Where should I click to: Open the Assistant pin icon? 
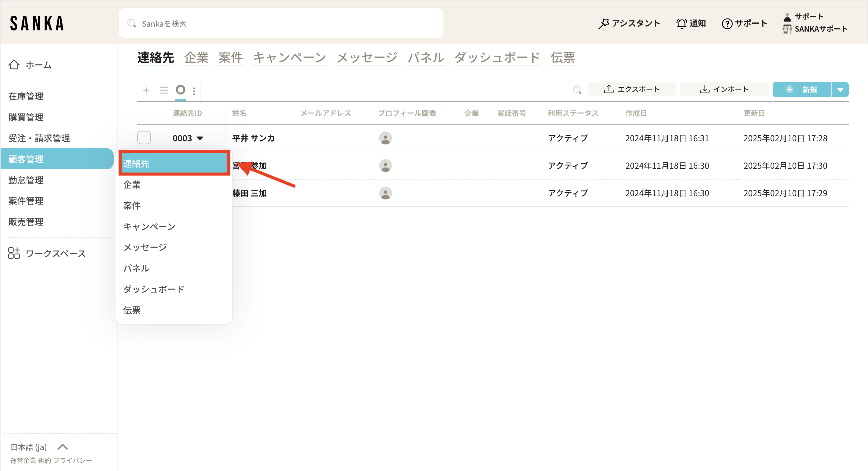tap(603, 23)
